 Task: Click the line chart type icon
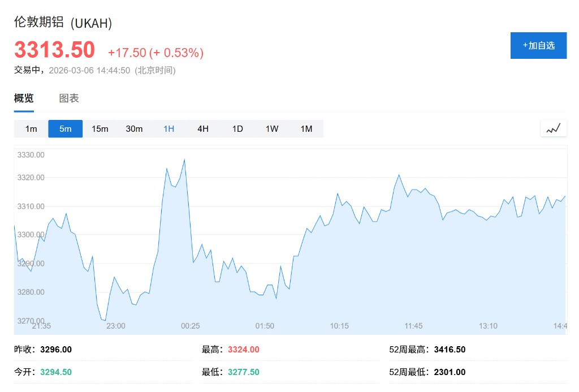click(x=553, y=128)
